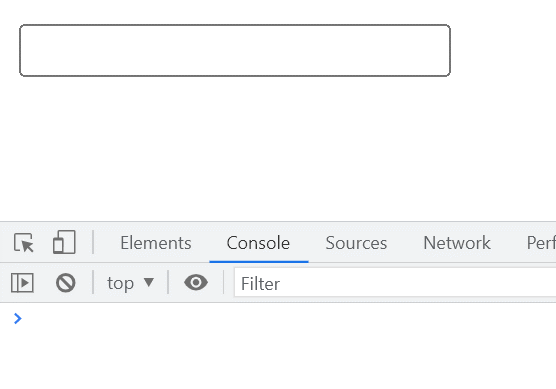Click empty console area beneath the prompt
Image resolution: width=556 pixels, height=389 pixels.
278,358
